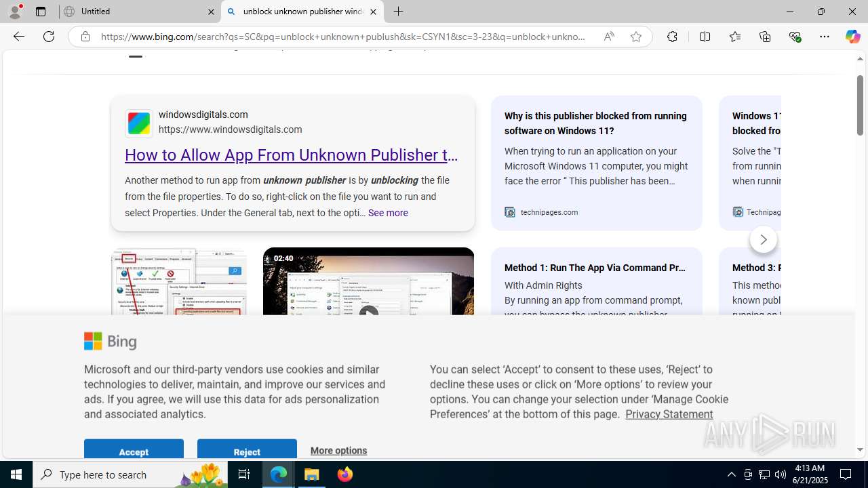Screen dimensions: 868x488
Task: Click the Bing logo in cookie banner
Action: pyautogui.click(x=111, y=341)
